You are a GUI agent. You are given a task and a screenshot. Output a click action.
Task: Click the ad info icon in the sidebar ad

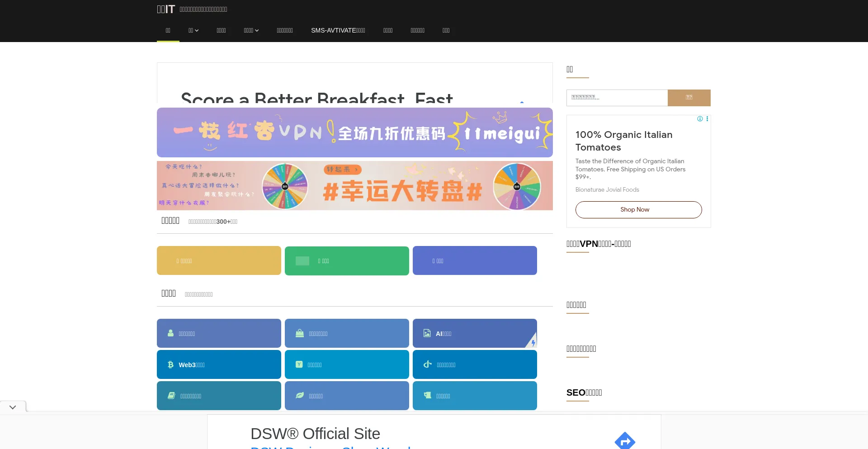[x=700, y=119]
